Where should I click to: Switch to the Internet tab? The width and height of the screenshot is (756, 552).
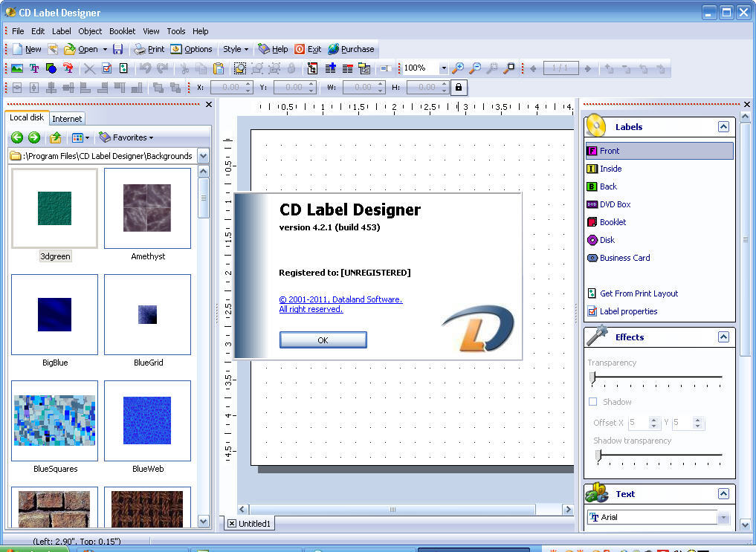(x=67, y=118)
